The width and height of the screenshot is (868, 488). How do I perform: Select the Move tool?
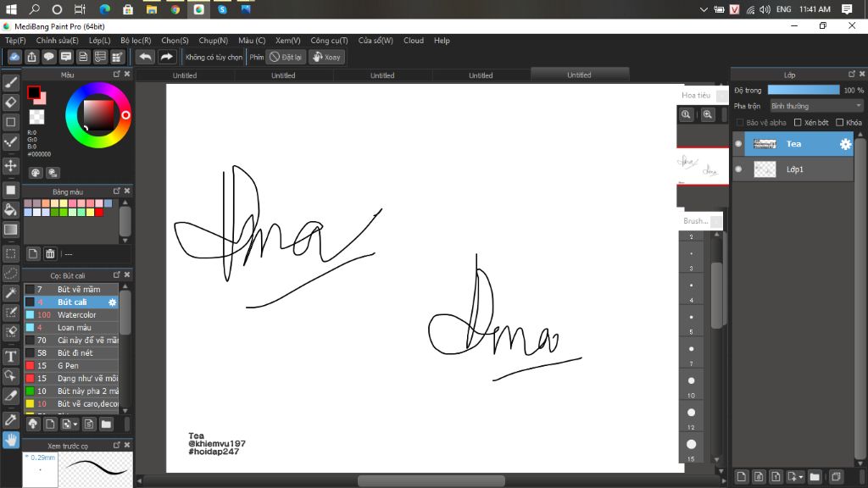tap(10, 165)
